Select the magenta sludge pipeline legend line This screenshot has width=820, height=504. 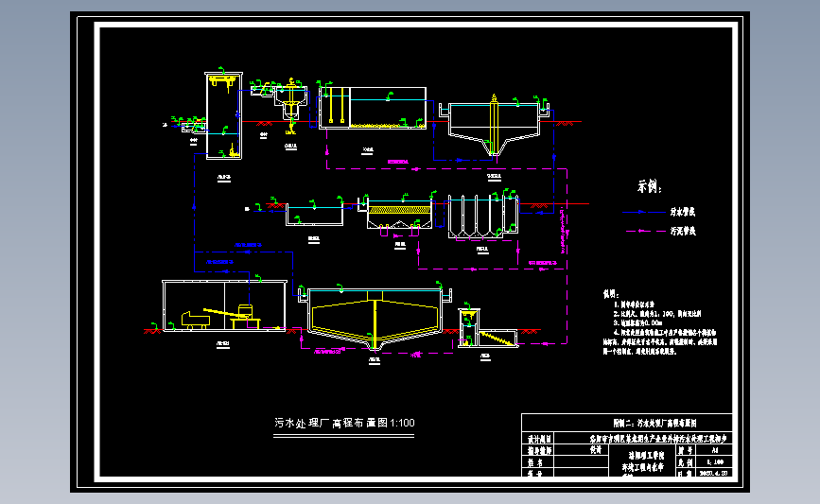pos(645,231)
